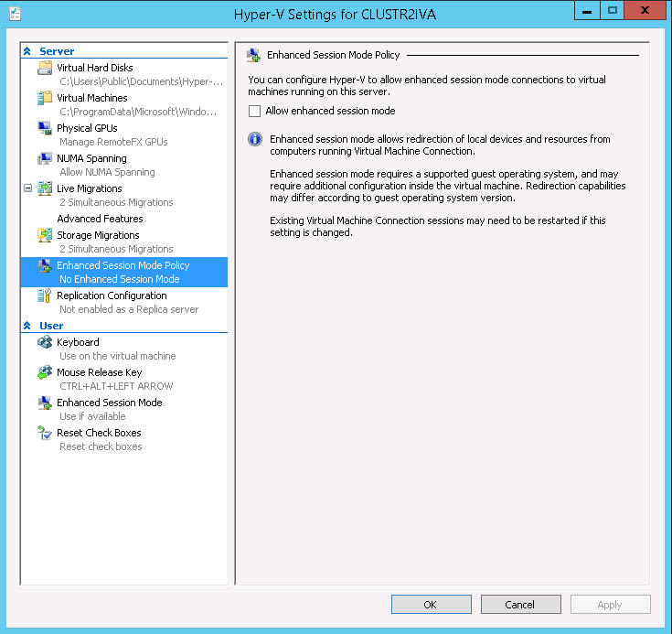Select Virtual Machines setting
Viewport: 672px width, 634px height.
pyautogui.click(x=92, y=98)
